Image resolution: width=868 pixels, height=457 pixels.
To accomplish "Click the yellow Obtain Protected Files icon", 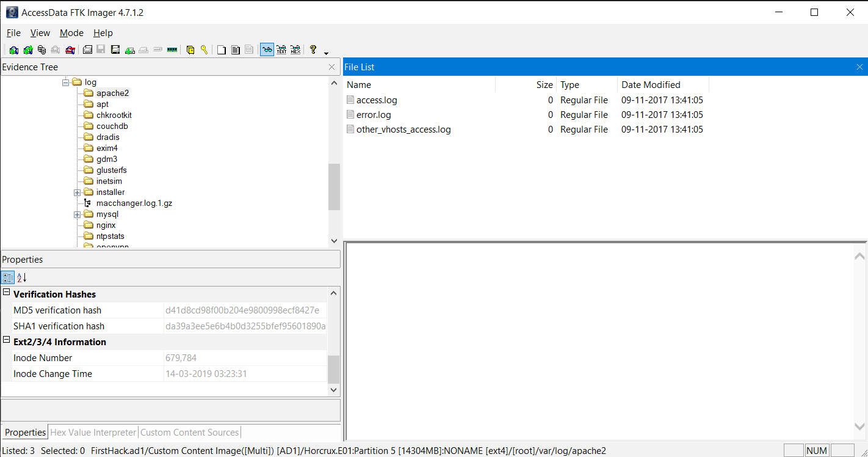I will tap(190, 50).
